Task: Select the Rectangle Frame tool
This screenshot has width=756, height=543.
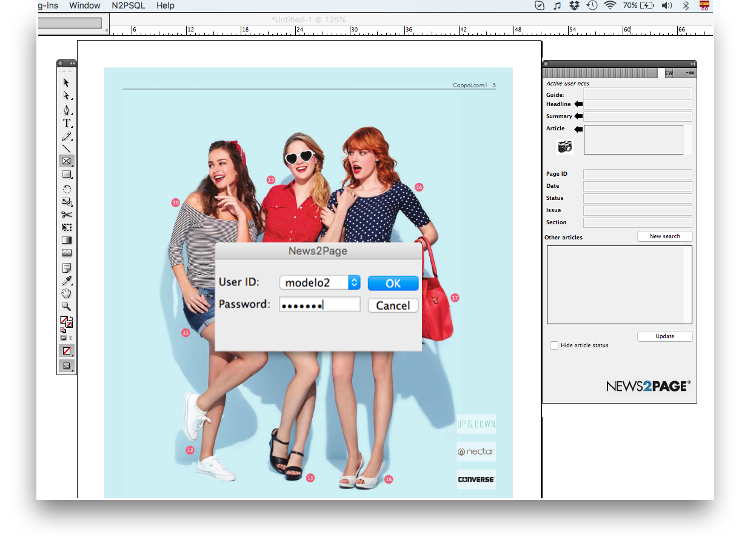Action: 67,161
